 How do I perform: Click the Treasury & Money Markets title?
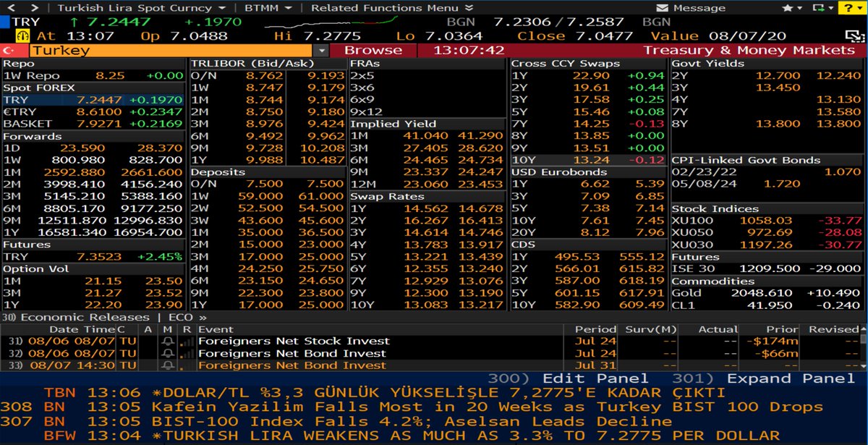749,51
